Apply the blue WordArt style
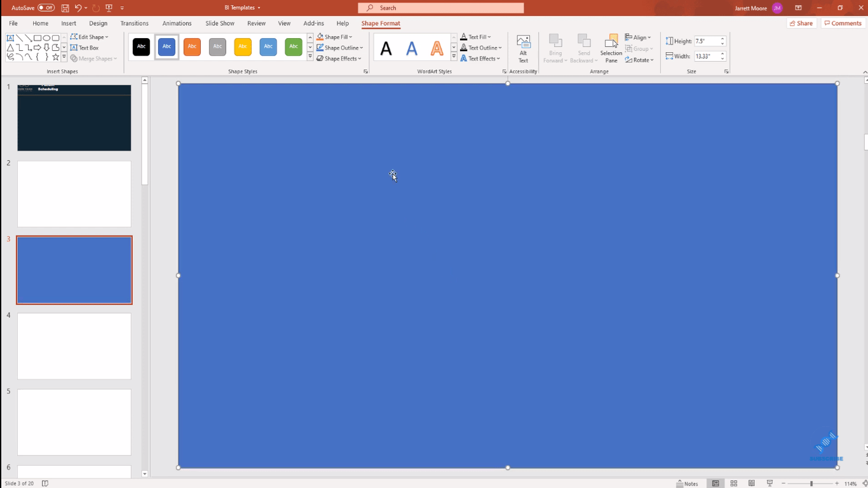This screenshot has height=488, width=868. pos(412,48)
